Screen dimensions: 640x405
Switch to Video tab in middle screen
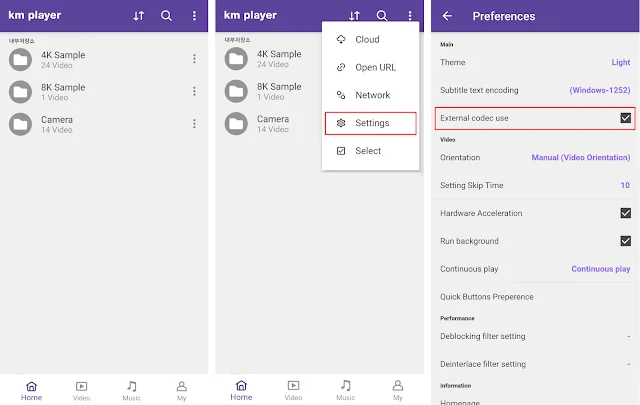coord(293,391)
